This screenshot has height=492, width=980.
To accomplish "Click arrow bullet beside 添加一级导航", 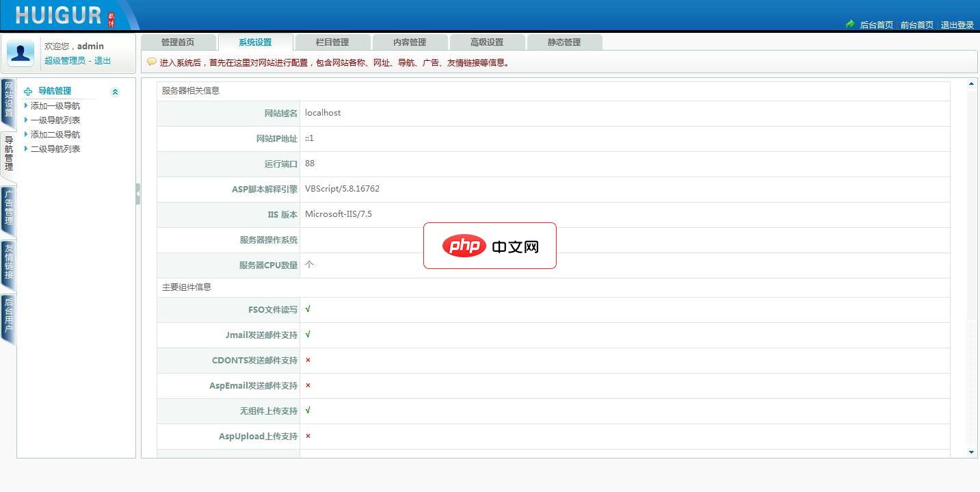I will (x=26, y=105).
